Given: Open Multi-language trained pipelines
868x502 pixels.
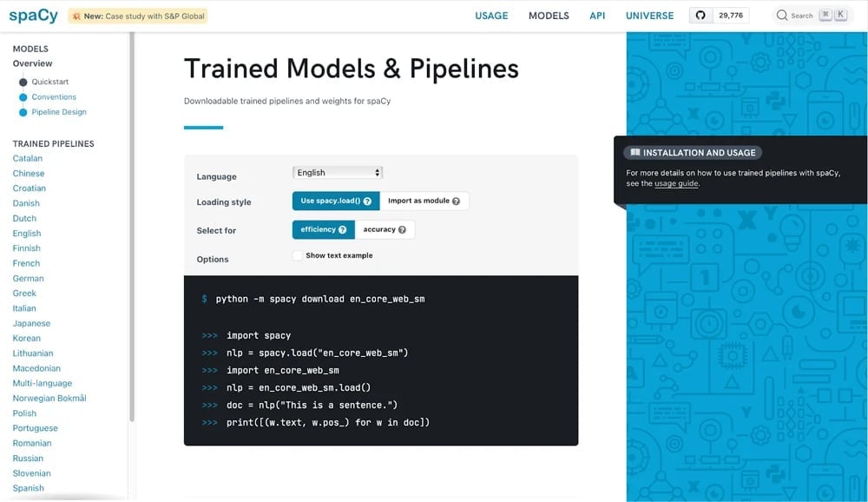Looking at the screenshot, I should [x=42, y=383].
